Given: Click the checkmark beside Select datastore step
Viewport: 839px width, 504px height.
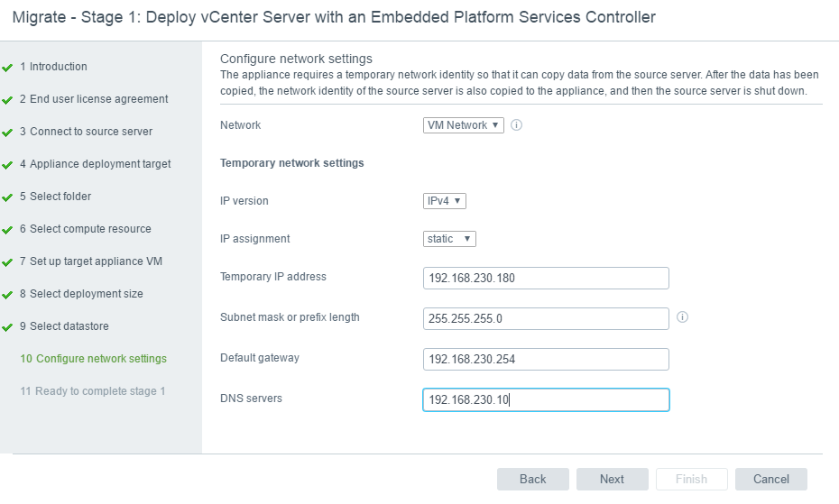Looking at the screenshot, I should click(7, 327).
